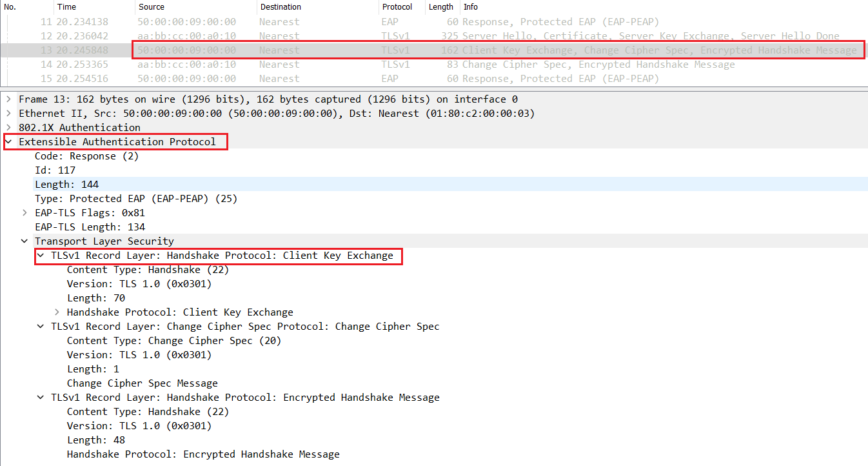This screenshot has width=868, height=466.
Task: Expand the EAP-TLS Flags field
Action: (x=25, y=212)
